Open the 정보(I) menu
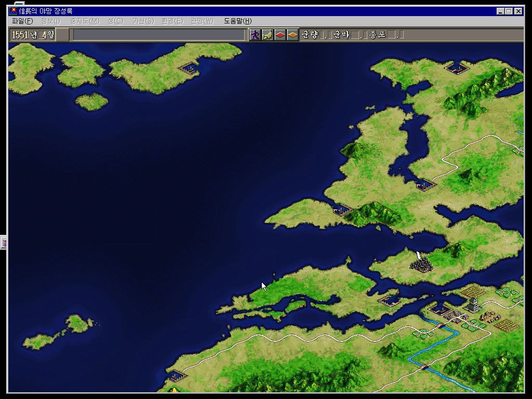Viewport: 532px width, 399px height. pyautogui.click(x=50, y=21)
